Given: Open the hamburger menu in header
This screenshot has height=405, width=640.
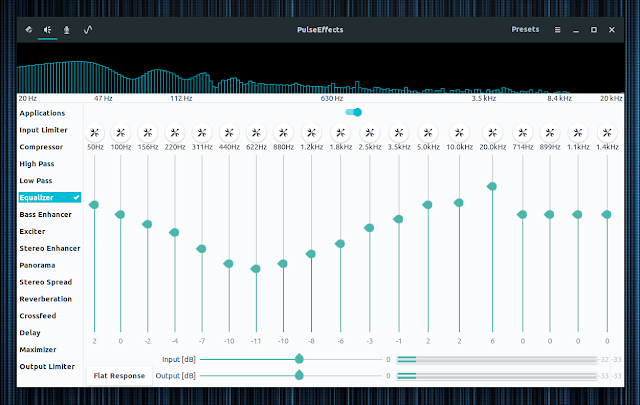Looking at the screenshot, I should click(557, 29).
